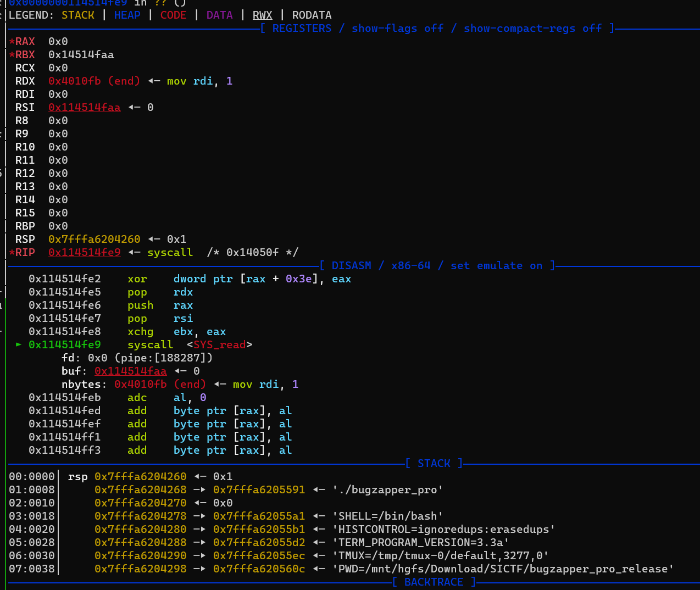Screen dimensions: 700x590
Task: Click the /* 0x14050f */ comment
Action: pos(253,252)
